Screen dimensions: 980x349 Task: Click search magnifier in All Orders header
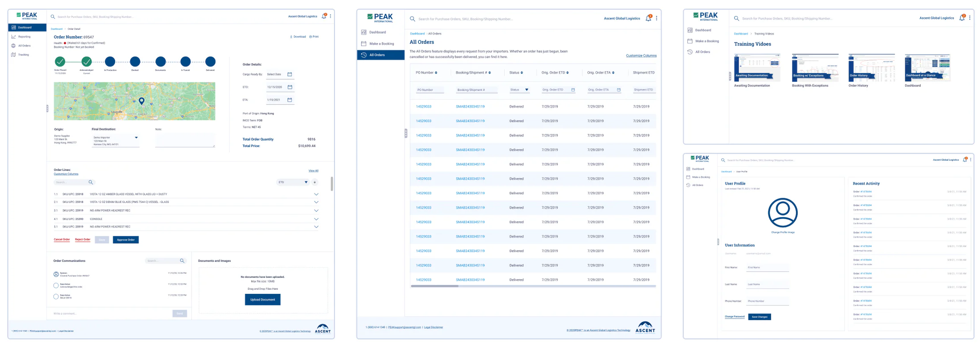(x=412, y=19)
